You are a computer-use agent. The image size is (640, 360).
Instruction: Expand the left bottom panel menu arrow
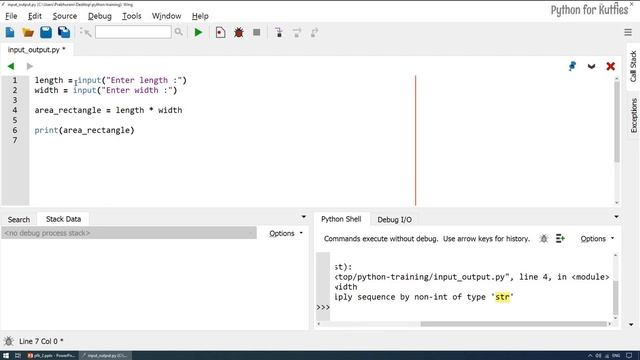(304, 217)
